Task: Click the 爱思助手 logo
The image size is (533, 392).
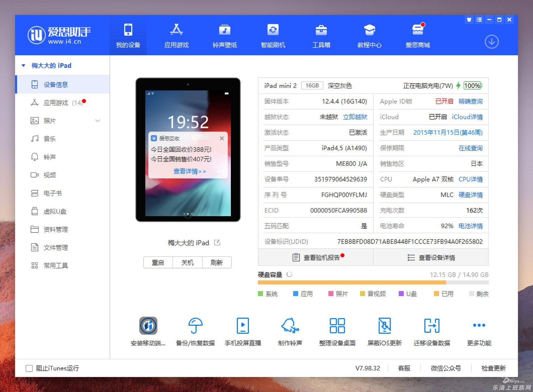Action: click(x=59, y=35)
